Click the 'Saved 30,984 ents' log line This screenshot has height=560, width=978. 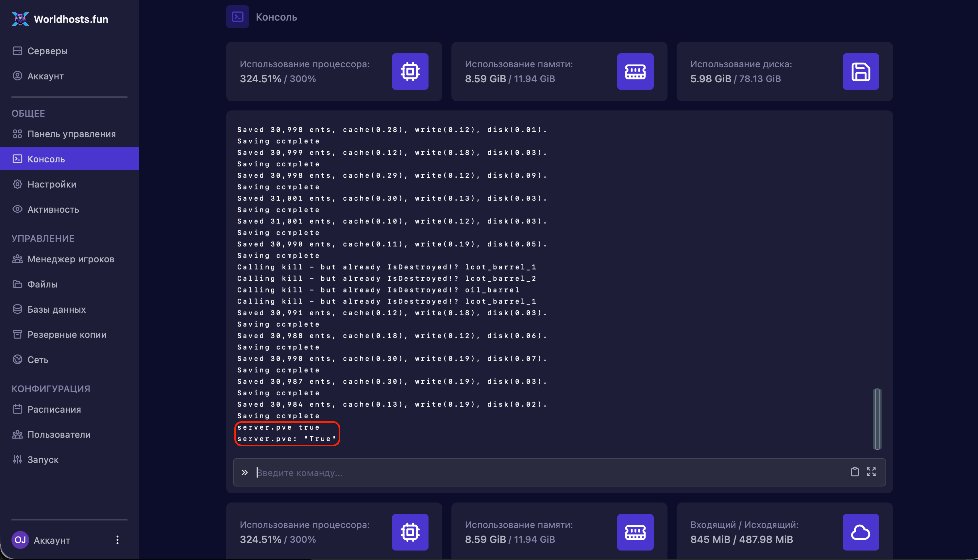tap(393, 404)
